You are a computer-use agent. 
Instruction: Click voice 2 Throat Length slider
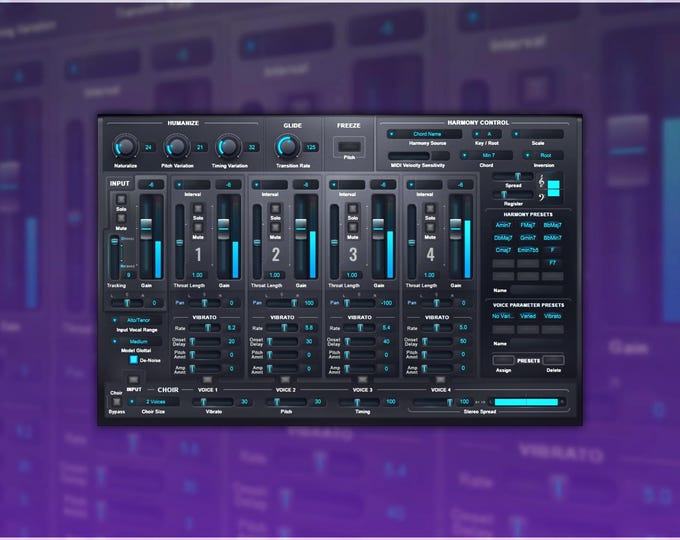point(257,242)
